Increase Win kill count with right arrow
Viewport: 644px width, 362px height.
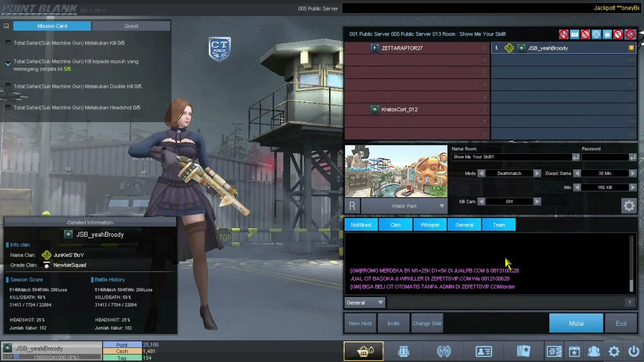pos(633,188)
